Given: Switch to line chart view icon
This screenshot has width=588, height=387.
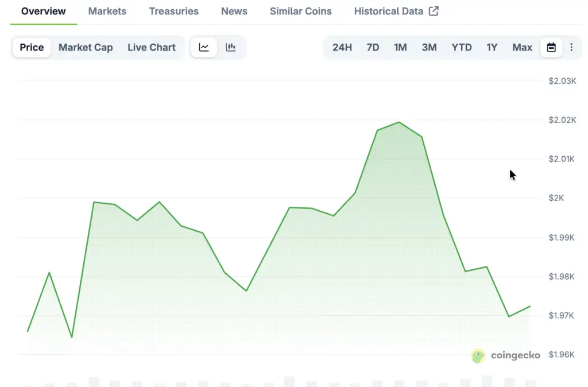Looking at the screenshot, I should [204, 48].
